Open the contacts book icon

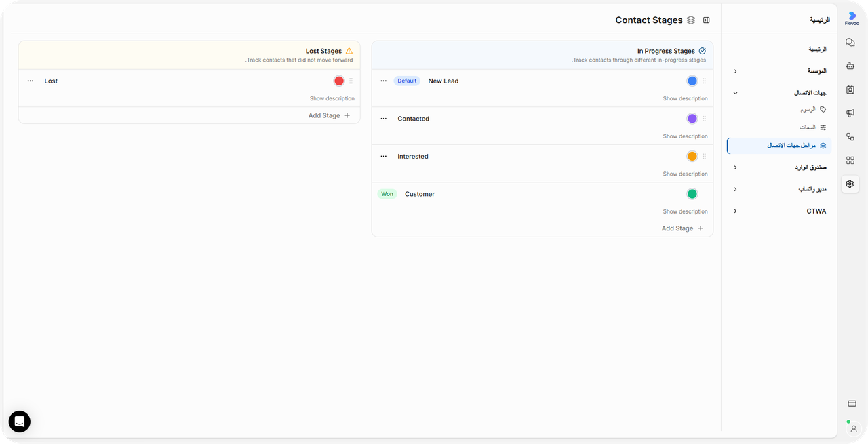[x=850, y=89]
